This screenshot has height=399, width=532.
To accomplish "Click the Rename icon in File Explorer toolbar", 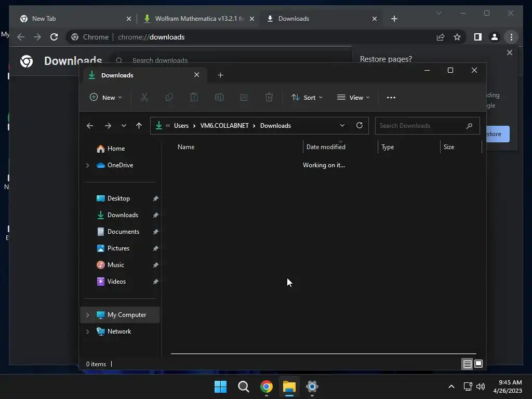I will tap(219, 97).
